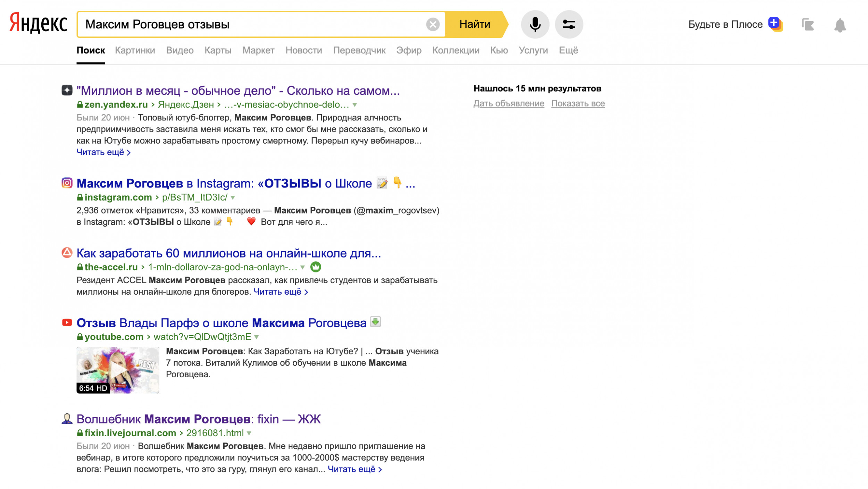Image resolution: width=868 pixels, height=489 pixels.
Task: Click the Яндекс logo
Action: (x=38, y=24)
